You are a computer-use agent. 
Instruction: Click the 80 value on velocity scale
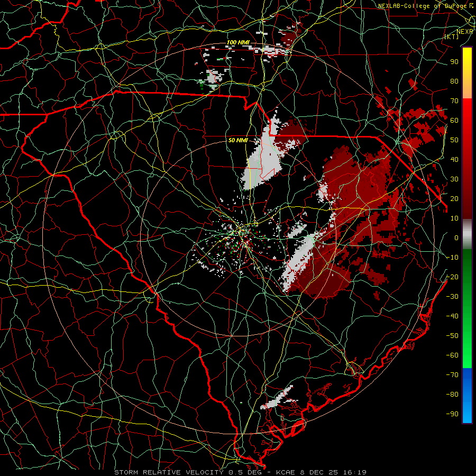point(454,81)
